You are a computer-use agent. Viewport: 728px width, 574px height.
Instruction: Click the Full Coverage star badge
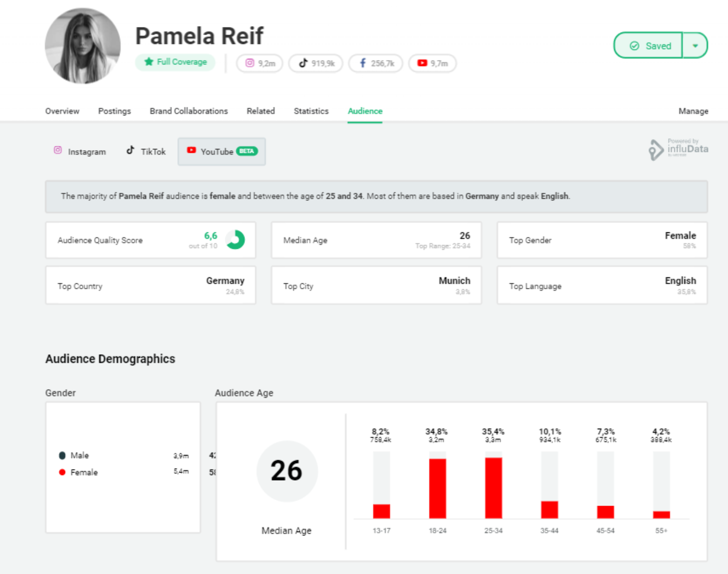click(x=175, y=62)
